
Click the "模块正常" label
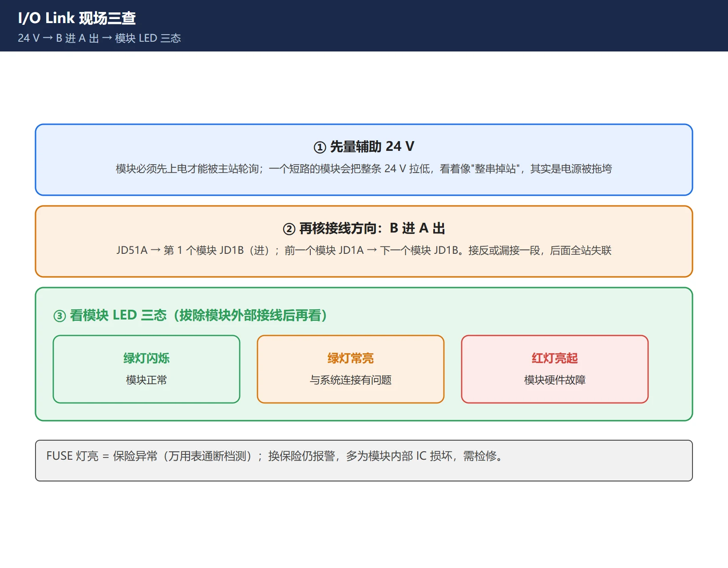[x=146, y=380]
